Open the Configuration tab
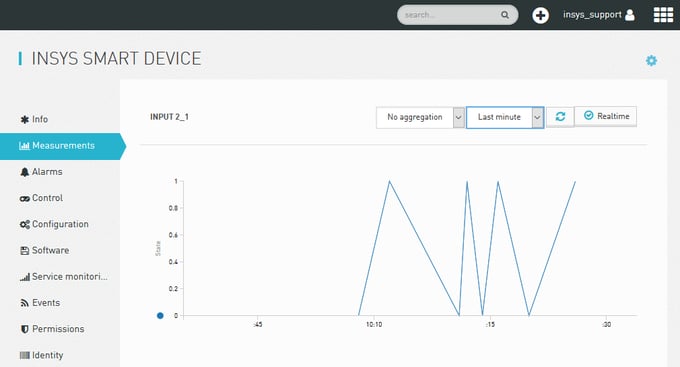 [60, 224]
